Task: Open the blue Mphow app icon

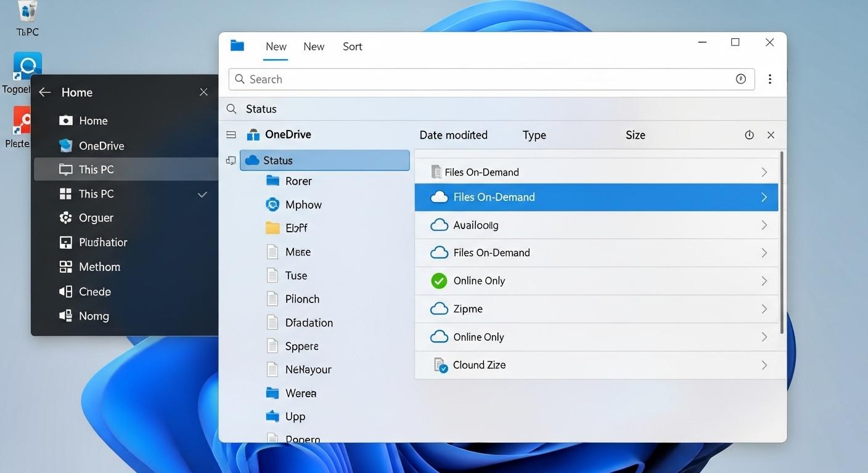Action: [272, 204]
